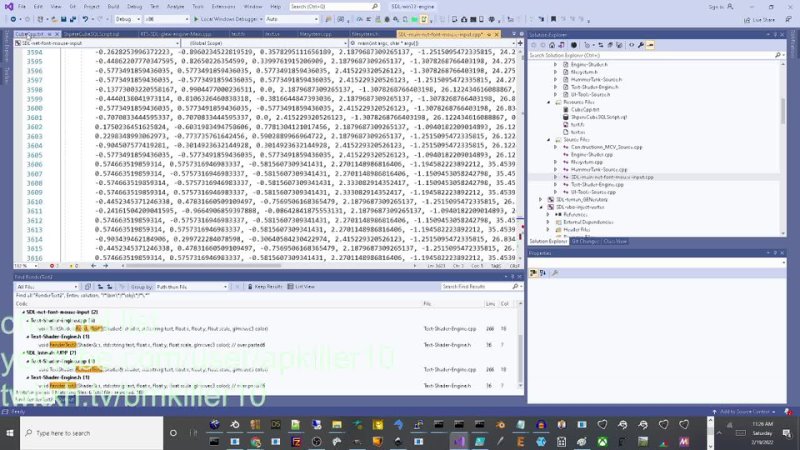Click the Visual Studio logo icon
Viewport: 800px width, 450px height.
coord(9,7)
